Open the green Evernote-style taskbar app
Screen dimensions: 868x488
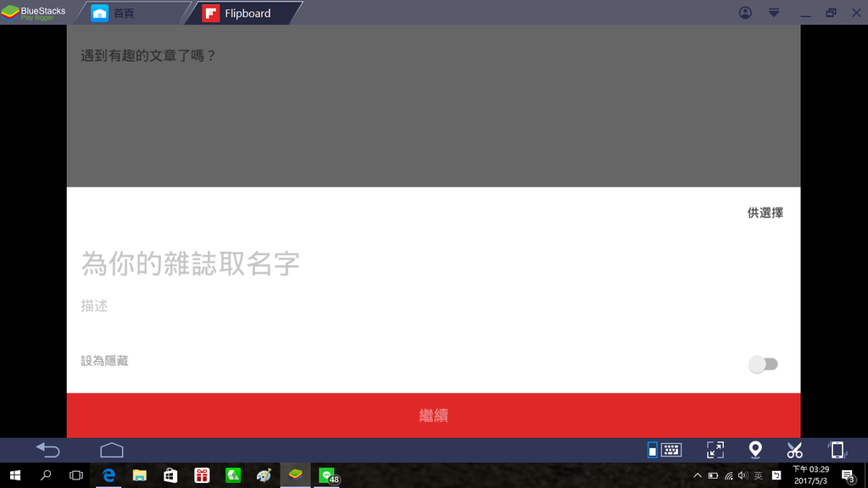point(233,475)
